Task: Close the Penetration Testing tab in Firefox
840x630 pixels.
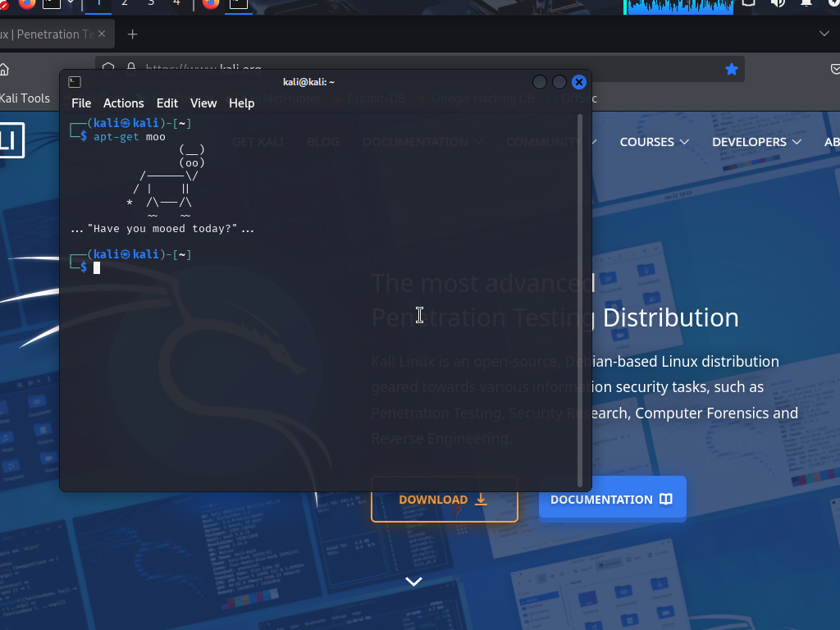Action: point(102,34)
